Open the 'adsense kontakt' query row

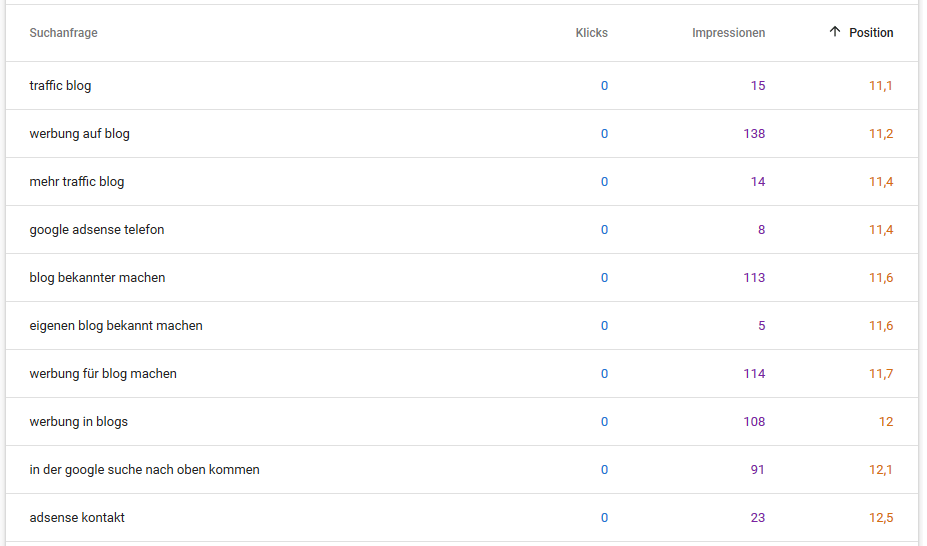pyautogui.click(x=462, y=518)
